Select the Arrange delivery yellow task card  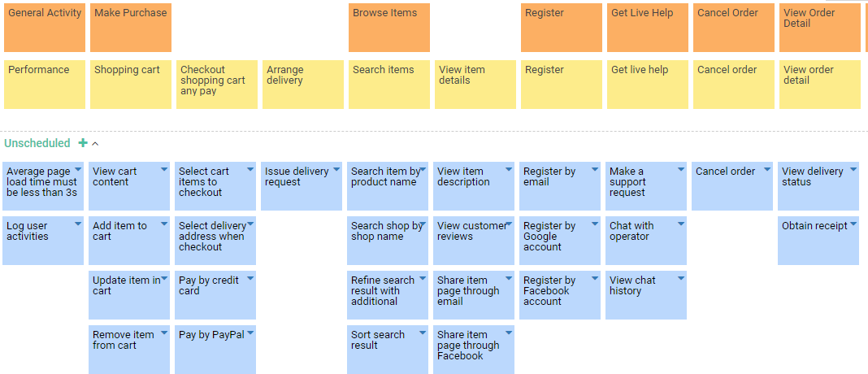[x=302, y=85]
